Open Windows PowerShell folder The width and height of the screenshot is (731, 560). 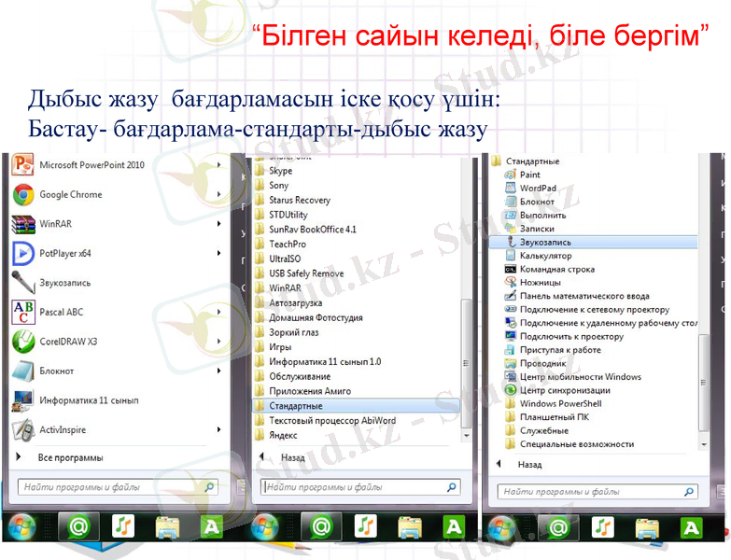point(554,404)
